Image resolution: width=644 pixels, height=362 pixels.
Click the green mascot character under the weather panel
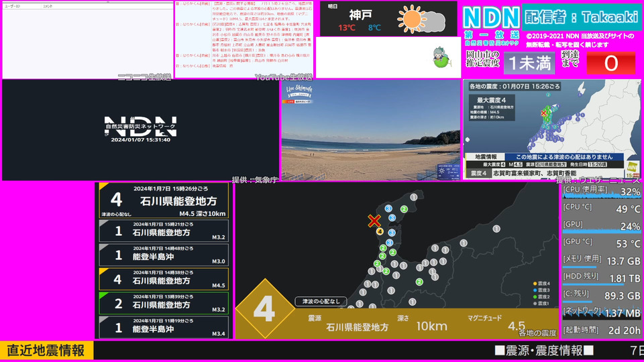tap(441, 58)
